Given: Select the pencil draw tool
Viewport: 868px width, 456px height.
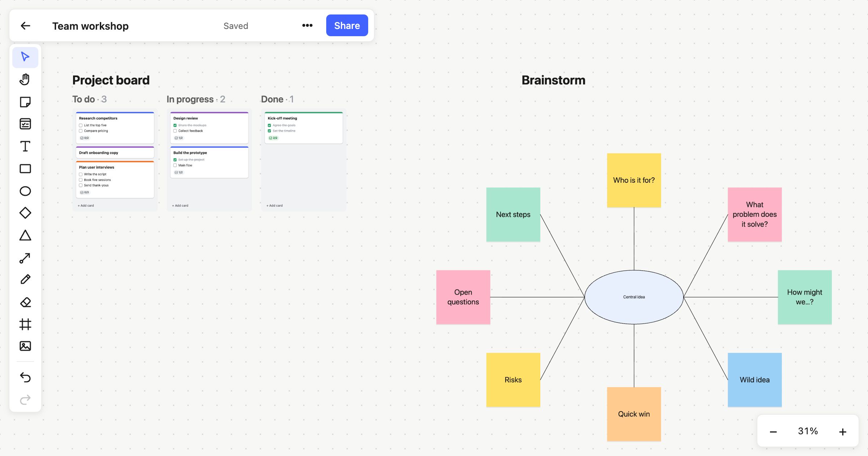Looking at the screenshot, I should 25,279.
